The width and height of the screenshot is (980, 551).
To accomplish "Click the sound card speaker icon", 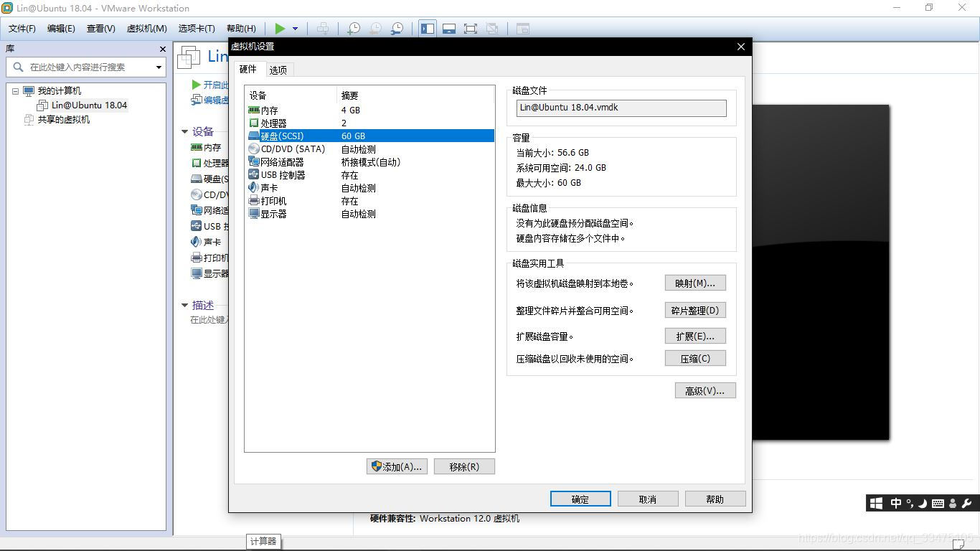I will 253,188.
